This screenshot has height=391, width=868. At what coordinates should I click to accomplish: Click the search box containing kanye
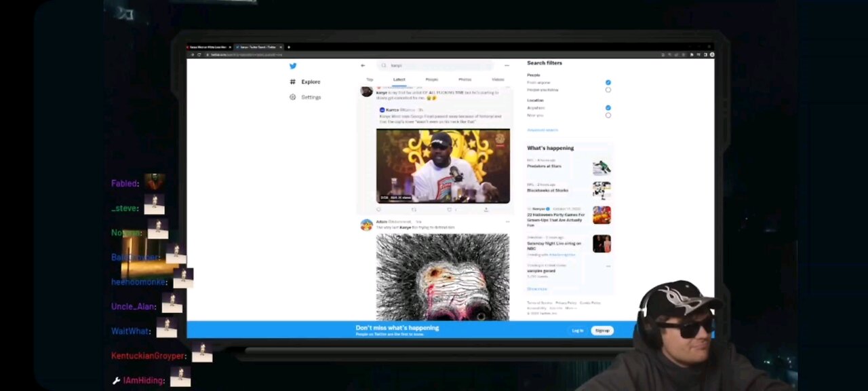[x=435, y=65]
